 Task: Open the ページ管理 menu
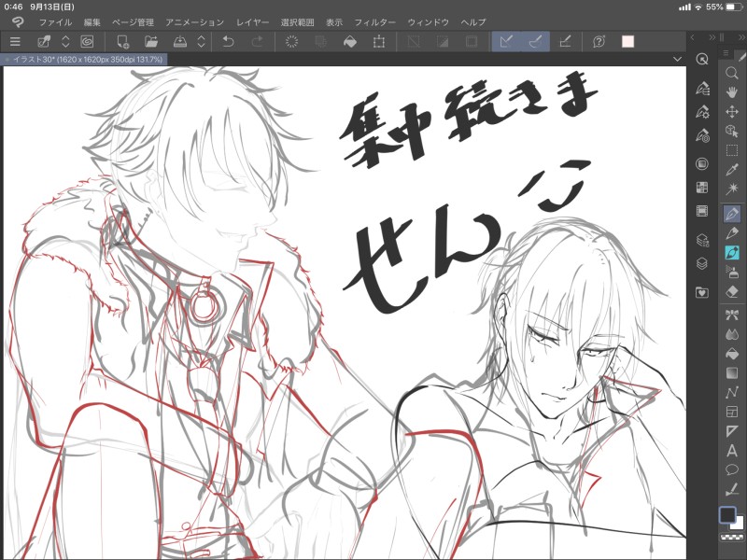tap(133, 22)
